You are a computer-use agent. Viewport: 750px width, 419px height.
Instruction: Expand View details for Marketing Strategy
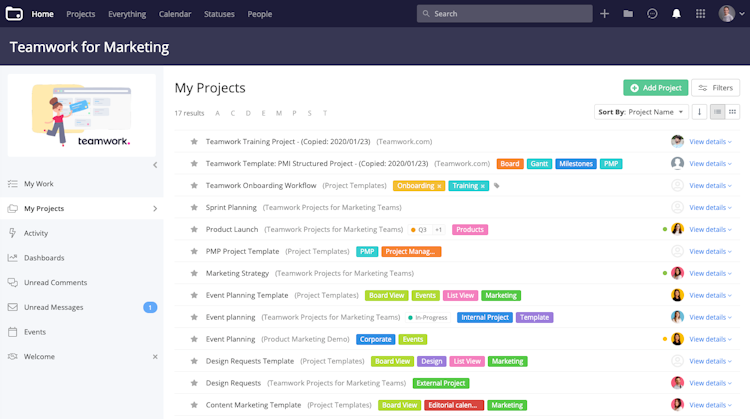pos(710,274)
